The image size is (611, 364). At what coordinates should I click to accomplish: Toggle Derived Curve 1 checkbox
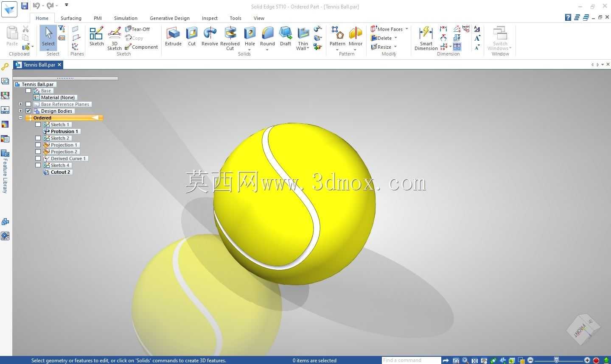point(38,158)
